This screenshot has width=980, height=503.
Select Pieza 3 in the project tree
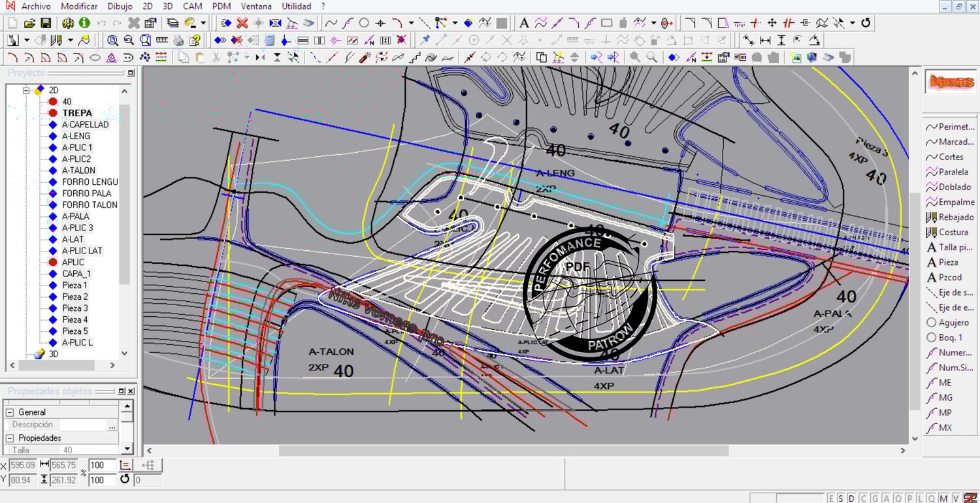point(74,308)
